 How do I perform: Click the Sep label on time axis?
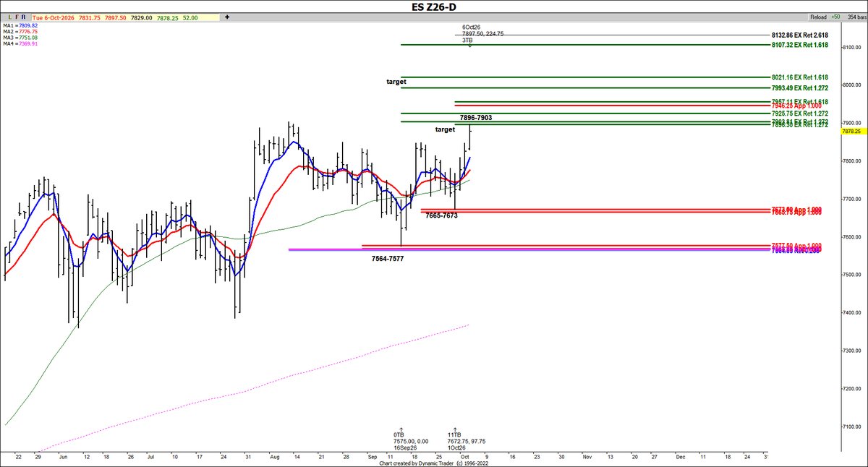pos(371,458)
